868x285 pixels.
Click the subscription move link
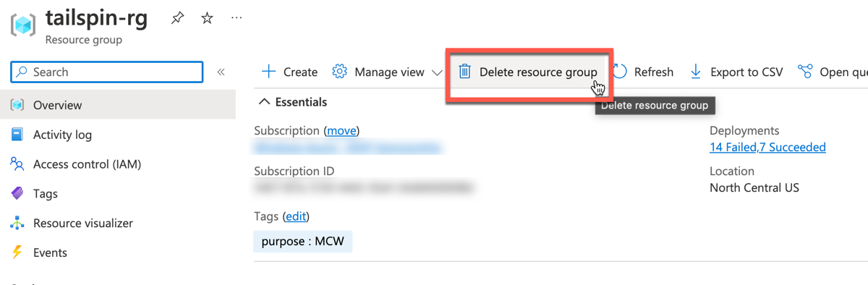point(341,131)
